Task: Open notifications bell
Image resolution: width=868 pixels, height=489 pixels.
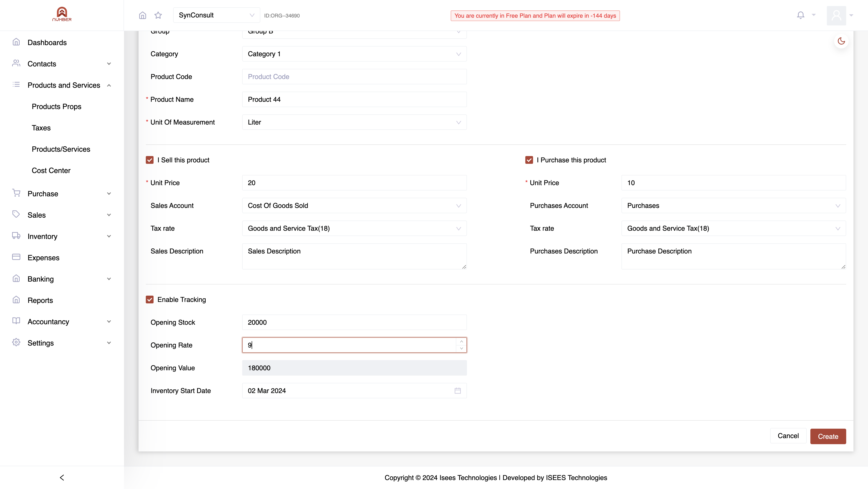Action: [x=801, y=15]
